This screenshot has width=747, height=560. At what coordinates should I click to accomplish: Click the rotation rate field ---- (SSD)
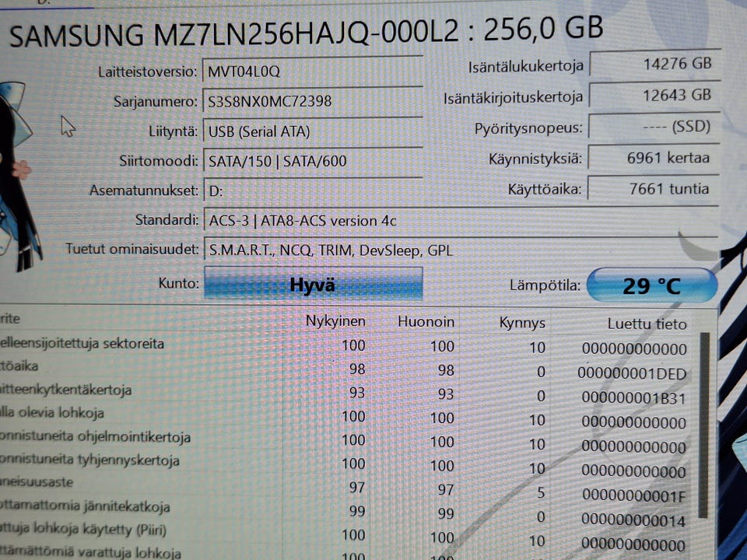pos(654,127)
